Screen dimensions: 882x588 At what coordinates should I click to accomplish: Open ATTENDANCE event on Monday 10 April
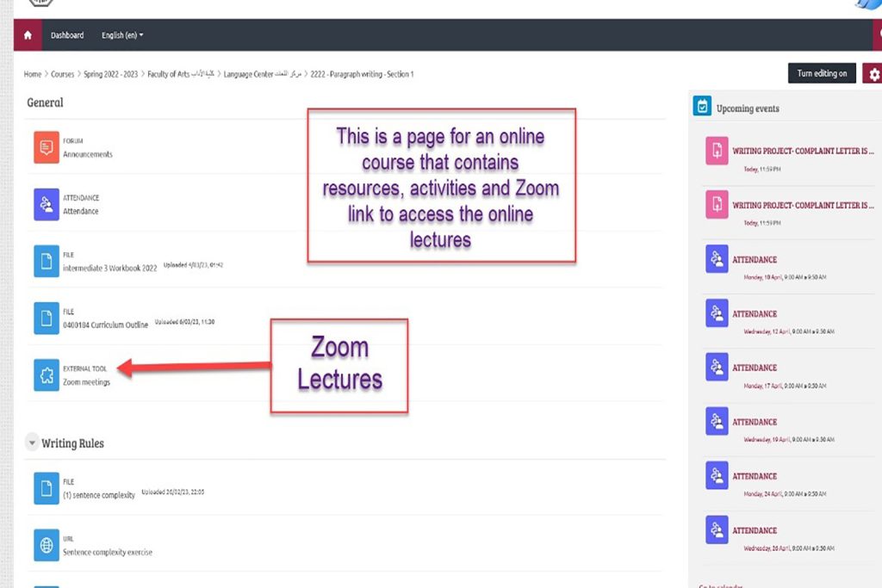(x=755, y=260)
